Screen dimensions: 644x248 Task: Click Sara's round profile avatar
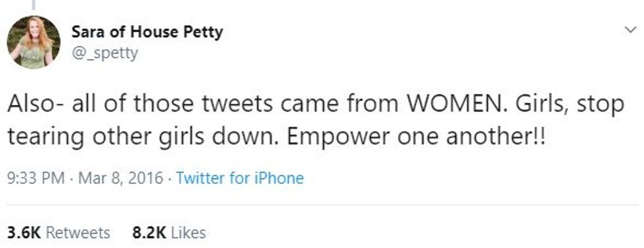[x=34, y=42]
